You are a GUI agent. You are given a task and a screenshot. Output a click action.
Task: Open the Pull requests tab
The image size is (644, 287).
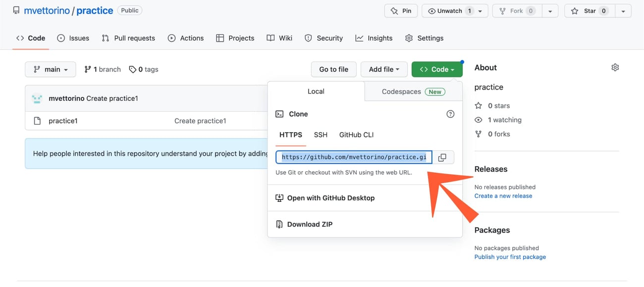(128, 38)
